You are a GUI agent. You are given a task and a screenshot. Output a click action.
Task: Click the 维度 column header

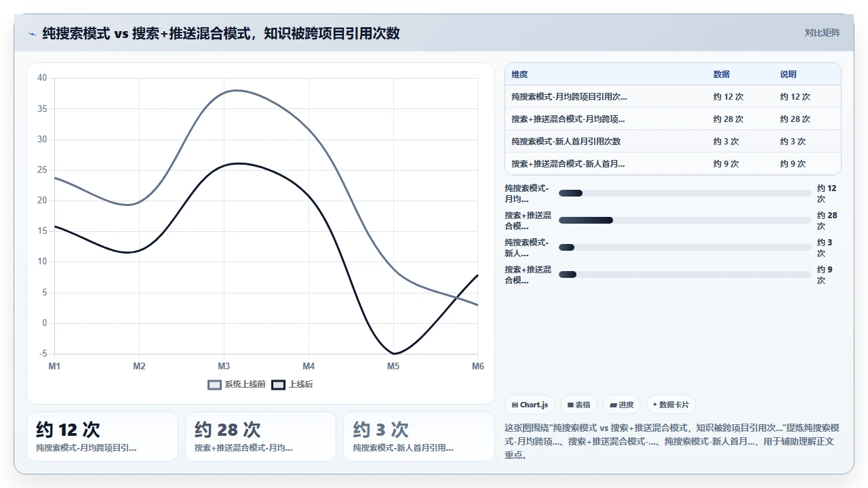(x=519, y=75)
